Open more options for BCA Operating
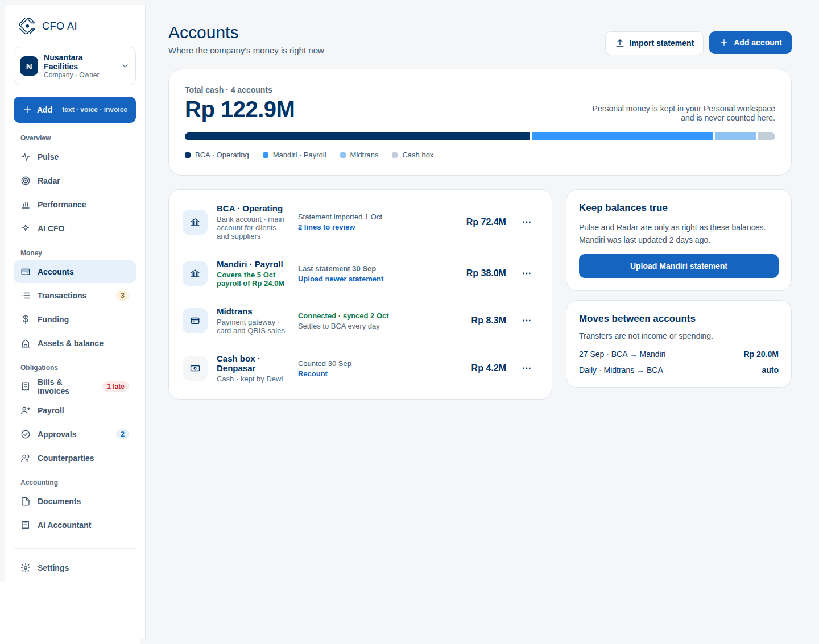Screen dimensions: 819x644 pos(527,222)
